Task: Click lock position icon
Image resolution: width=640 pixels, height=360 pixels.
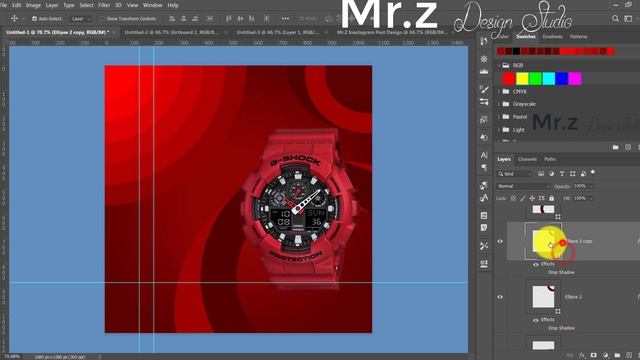Action: [x=532, y=198]
